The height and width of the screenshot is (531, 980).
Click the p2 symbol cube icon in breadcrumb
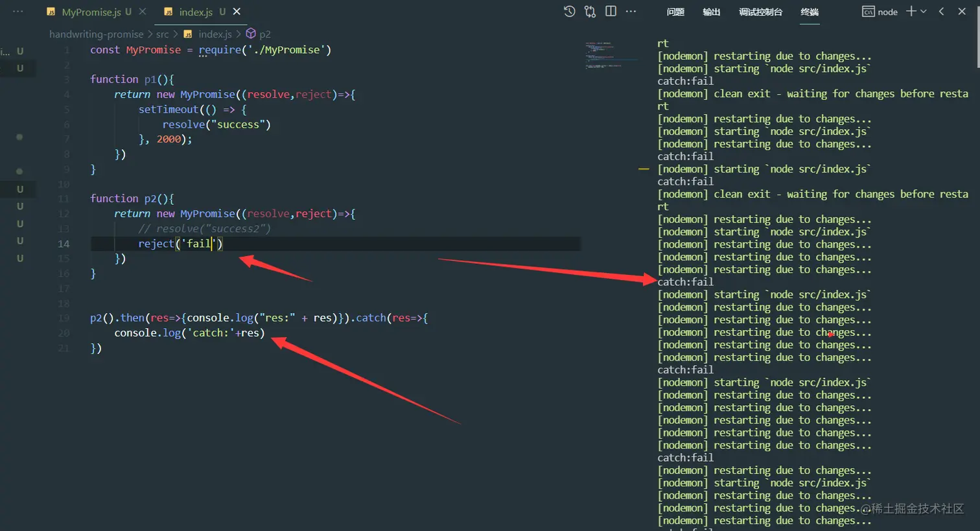tap(251, 34)
